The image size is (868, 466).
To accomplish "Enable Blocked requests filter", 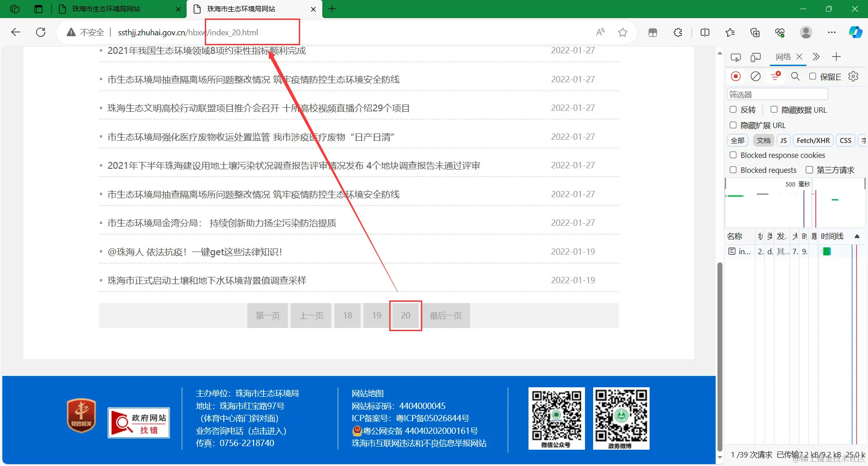I will click(733, 170).
